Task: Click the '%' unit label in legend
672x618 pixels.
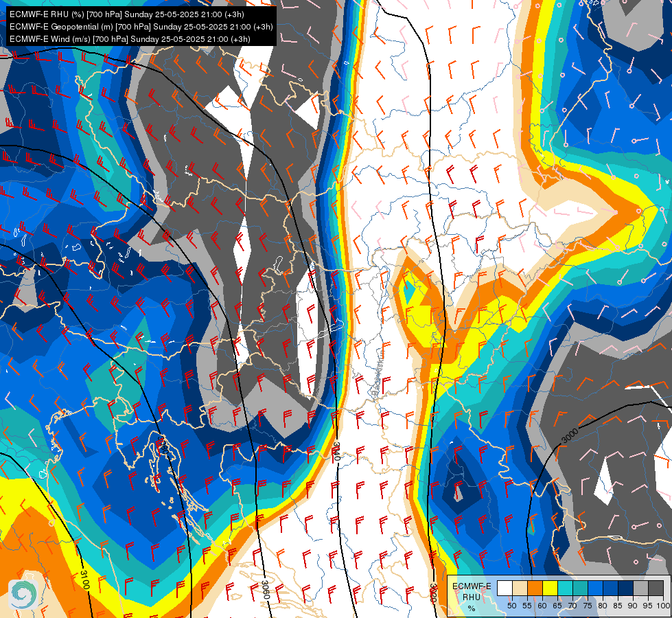Action: point(472,608)
